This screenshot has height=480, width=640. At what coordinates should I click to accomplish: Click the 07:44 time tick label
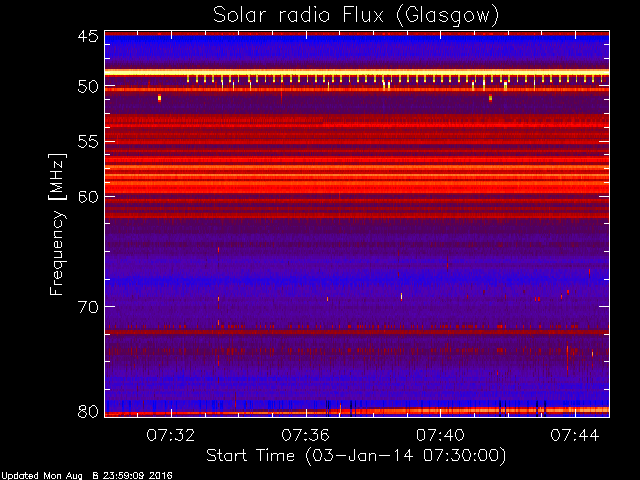(x=575, y=435)
